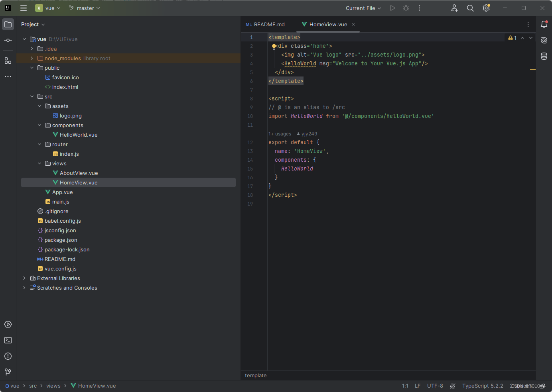
Task: Close the HomeView.vue tab
Action: tap(353, 24)
